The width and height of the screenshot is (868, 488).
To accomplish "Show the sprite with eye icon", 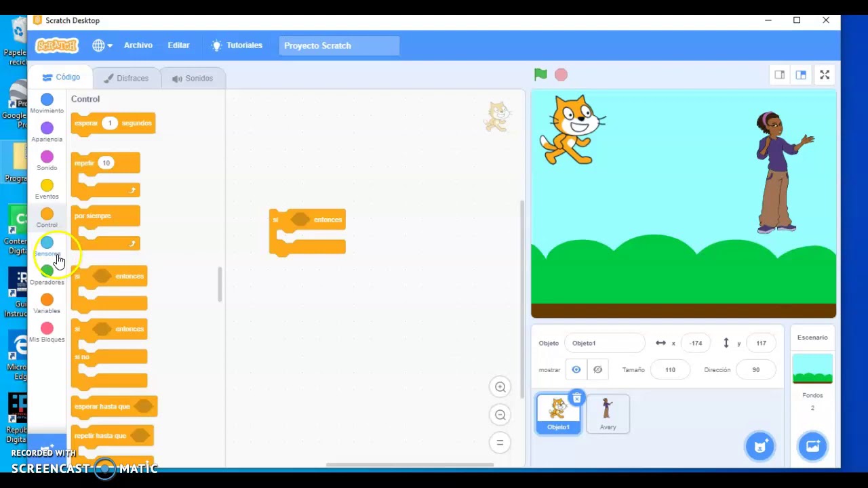I will click(x=576, y=369).
